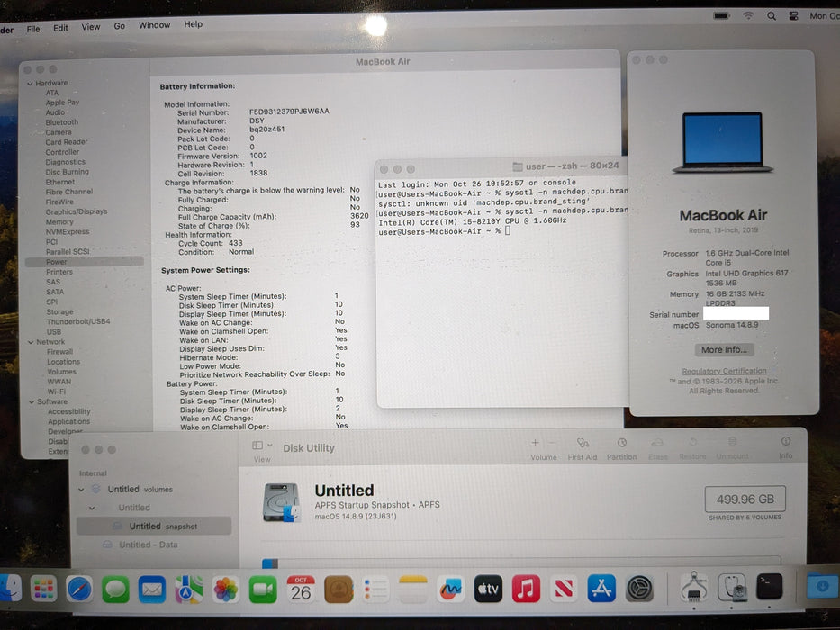Open Launchpad in the dock
The image size is (840, 630).
click(43, 589)
